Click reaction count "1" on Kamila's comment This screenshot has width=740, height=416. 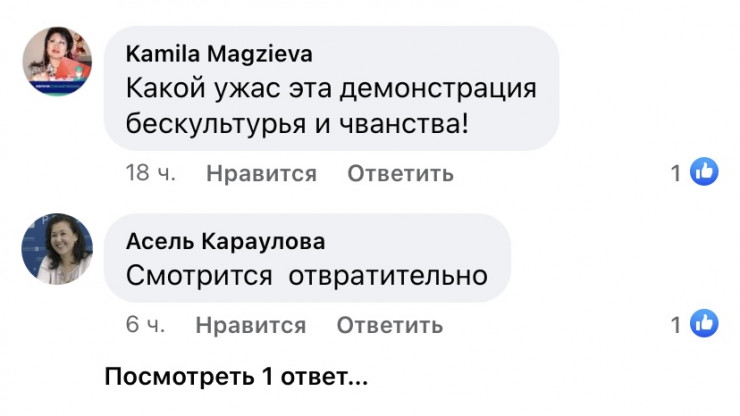pos(676,174)
